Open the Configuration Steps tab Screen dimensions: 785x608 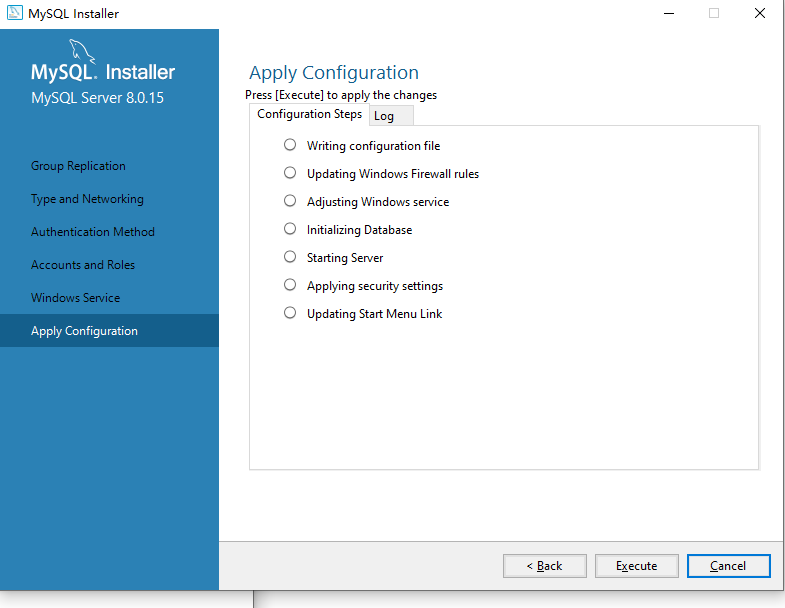tap(309, 114)
